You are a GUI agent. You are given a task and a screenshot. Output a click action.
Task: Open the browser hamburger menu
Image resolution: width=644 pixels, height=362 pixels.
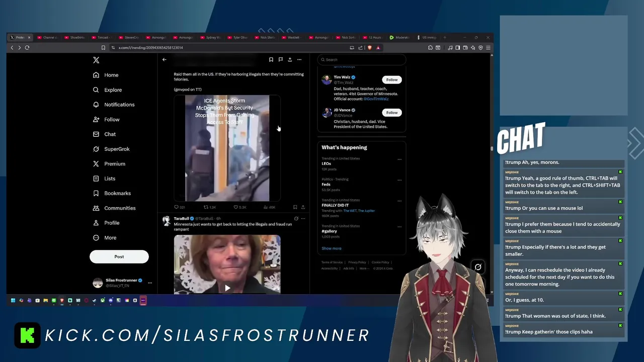pos(488,48)
